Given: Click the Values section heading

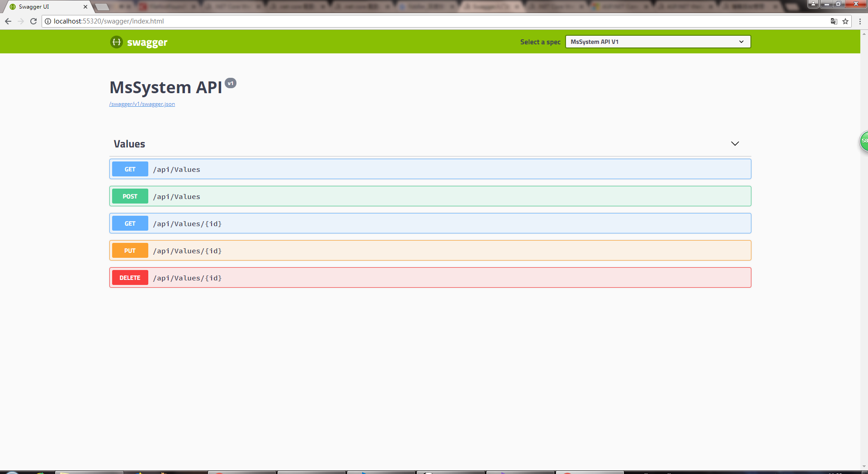Looking at the screenshot, I should click(x=129, y=144).
